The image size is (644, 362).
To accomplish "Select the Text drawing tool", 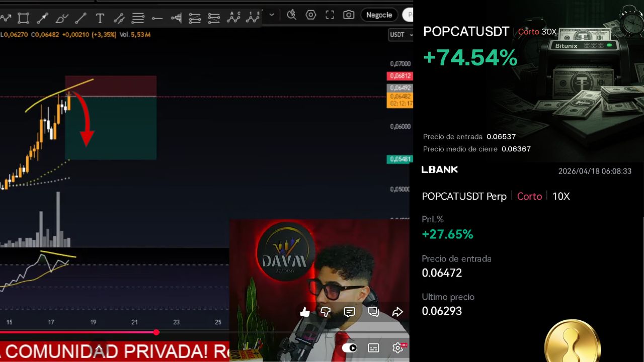I will (x=100, y=19).
